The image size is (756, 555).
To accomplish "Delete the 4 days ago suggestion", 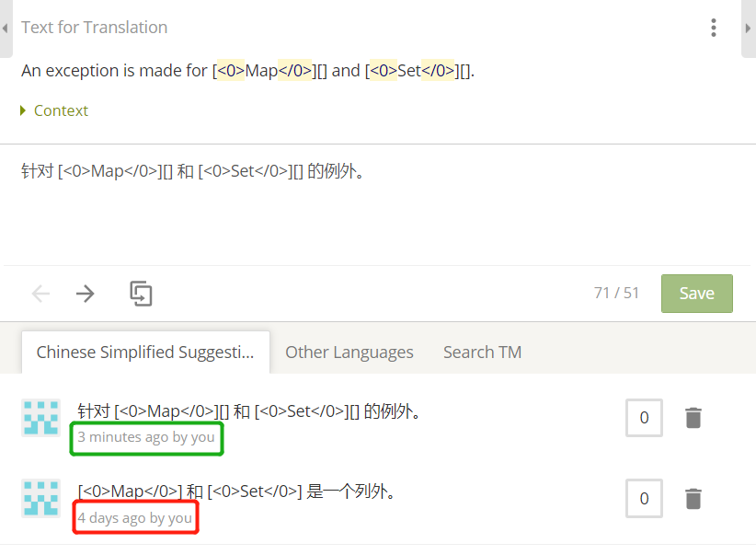I will (693, 499).
